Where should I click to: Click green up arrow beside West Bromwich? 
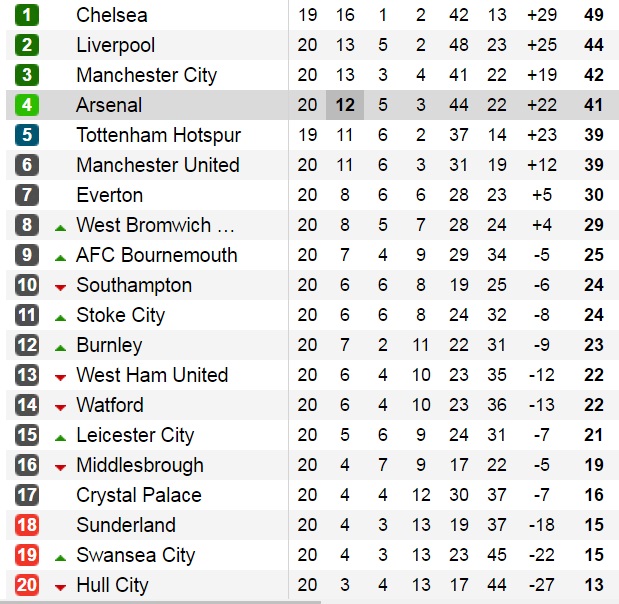(x=60, y=227)
